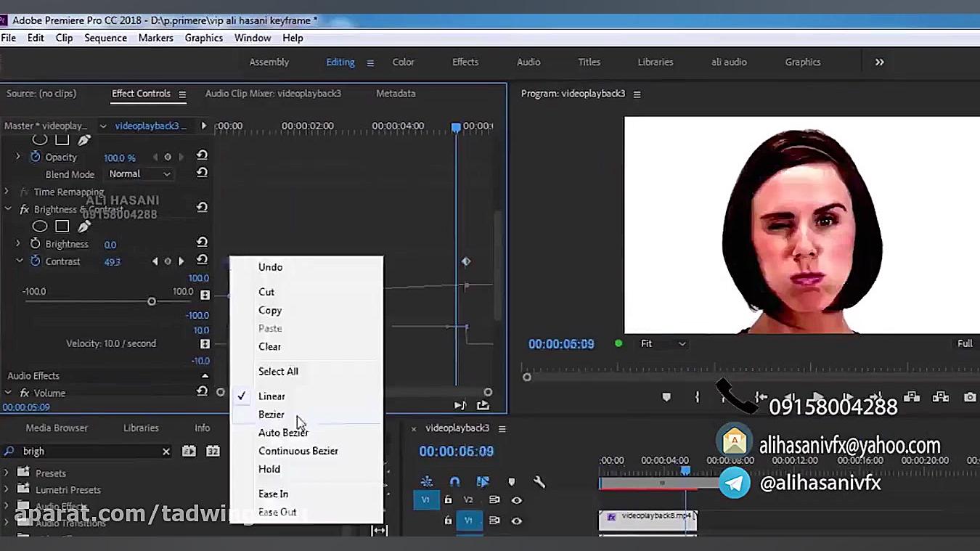Open Fit zoom level dropdown

coord(662,343)
